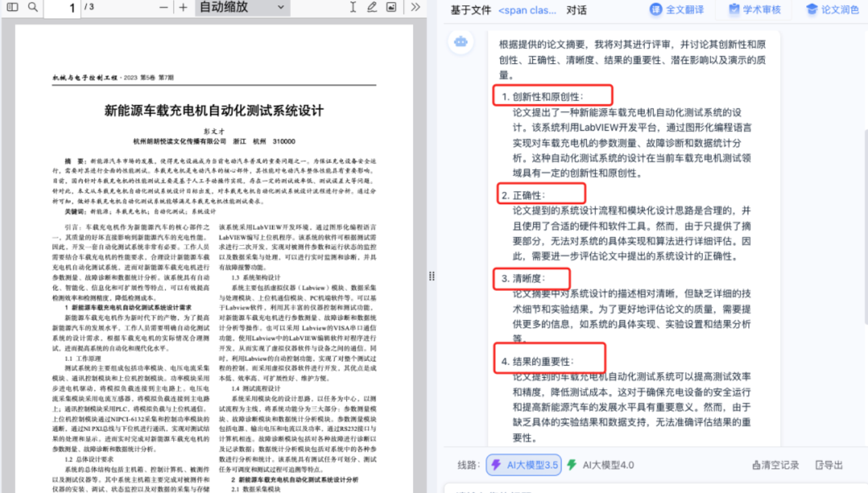
Task: Zoom out with the minus icon
Action: 164,7
